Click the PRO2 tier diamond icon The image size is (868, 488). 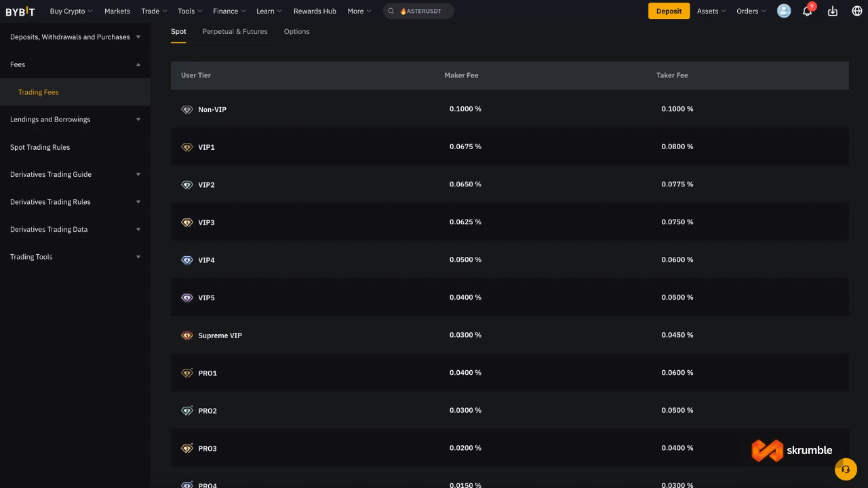tap(187, 411)
